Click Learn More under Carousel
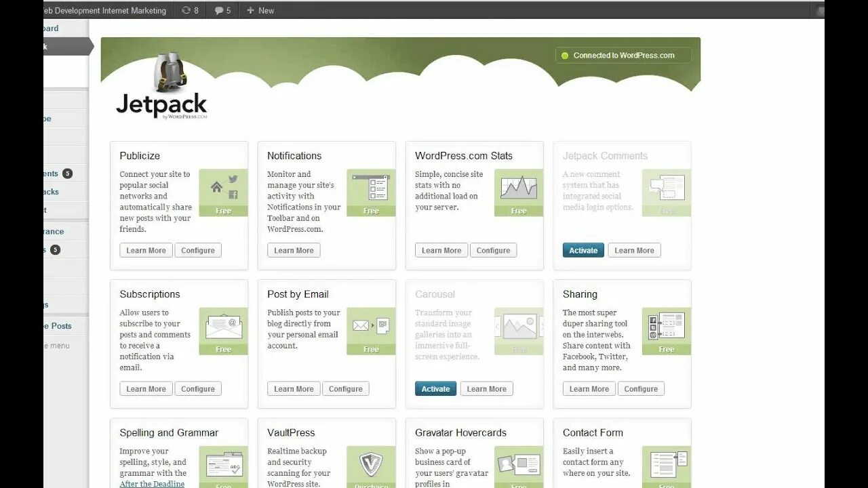Viewport: 868px width, 488px height. (487, 389)
